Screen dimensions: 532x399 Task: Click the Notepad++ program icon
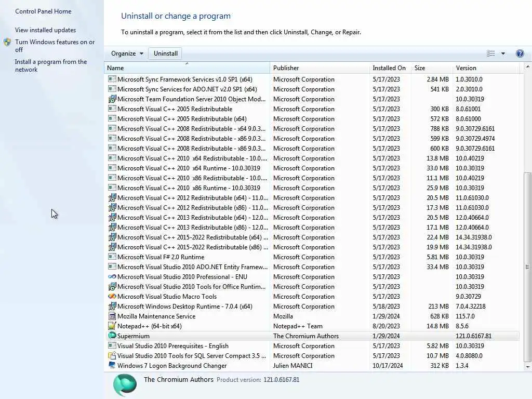[x=112, y=326]
